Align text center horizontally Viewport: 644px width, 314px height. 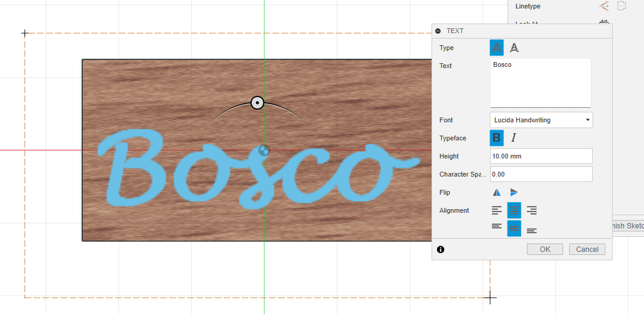point(514,210)
